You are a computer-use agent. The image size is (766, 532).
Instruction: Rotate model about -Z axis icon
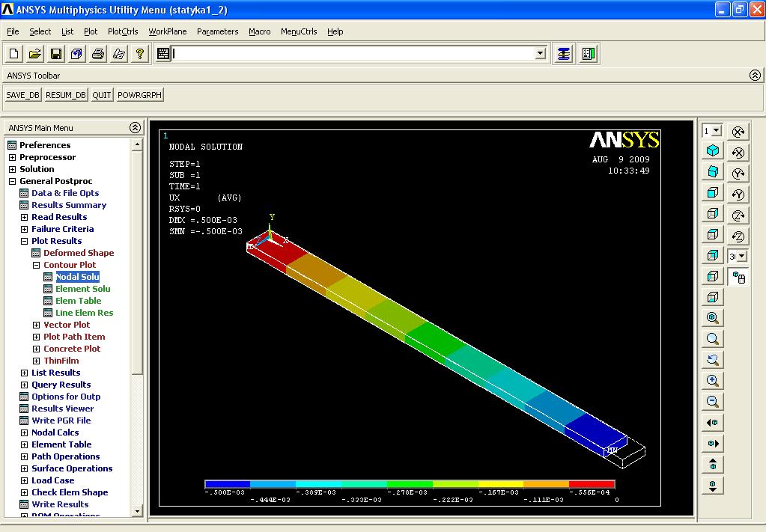pyautogui.click(x=738, y=236)
